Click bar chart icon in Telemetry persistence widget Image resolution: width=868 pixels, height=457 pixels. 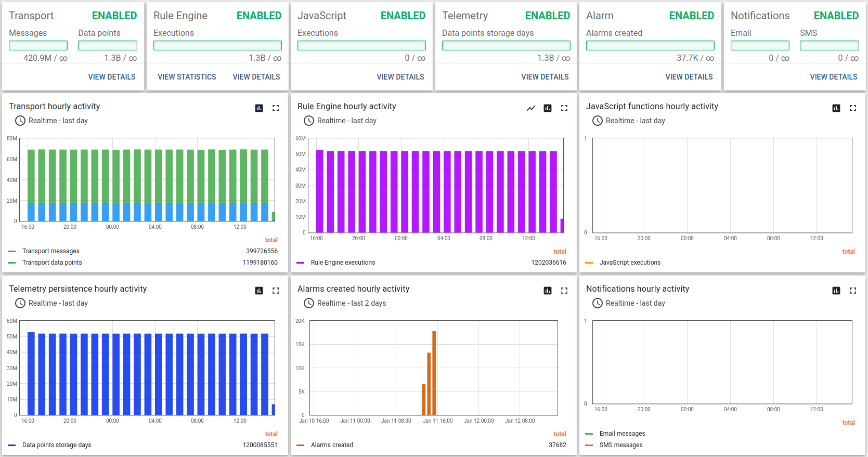coord(259,291)
